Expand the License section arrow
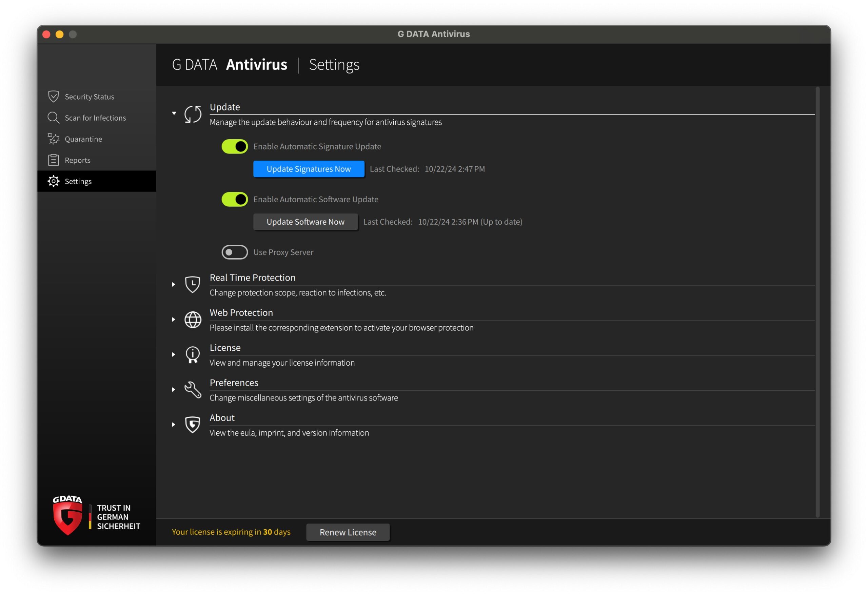Viewport: 868px width, 595px height. tap(174, 355)
